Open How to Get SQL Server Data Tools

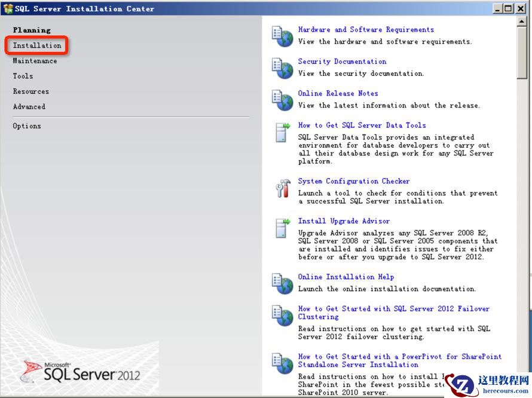(362, 125)
